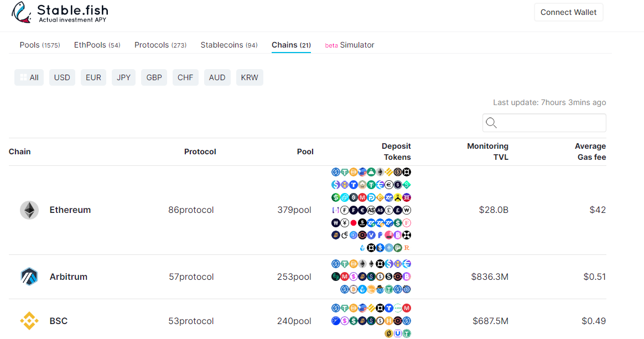644x339 pixels.
Task: Sort by the Protocol column header
Action: (200, 152)
